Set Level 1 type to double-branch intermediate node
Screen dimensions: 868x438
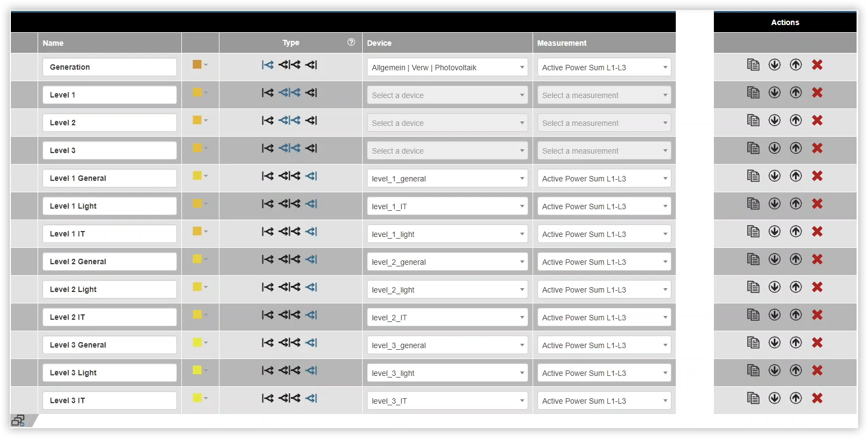pos(289,93)
